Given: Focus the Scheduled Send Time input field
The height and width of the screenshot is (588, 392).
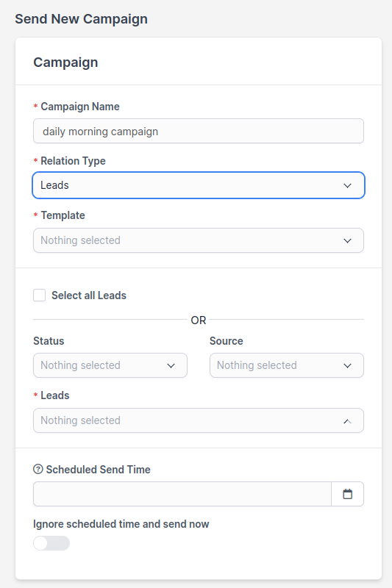Looking at the screenshot, I should 182,494.
